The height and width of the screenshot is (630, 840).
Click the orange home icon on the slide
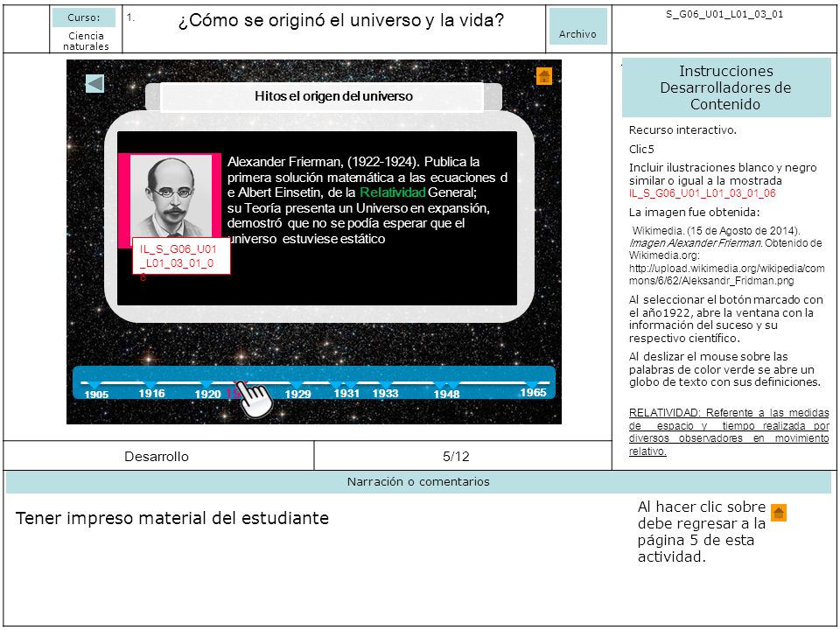coord(543,76)
